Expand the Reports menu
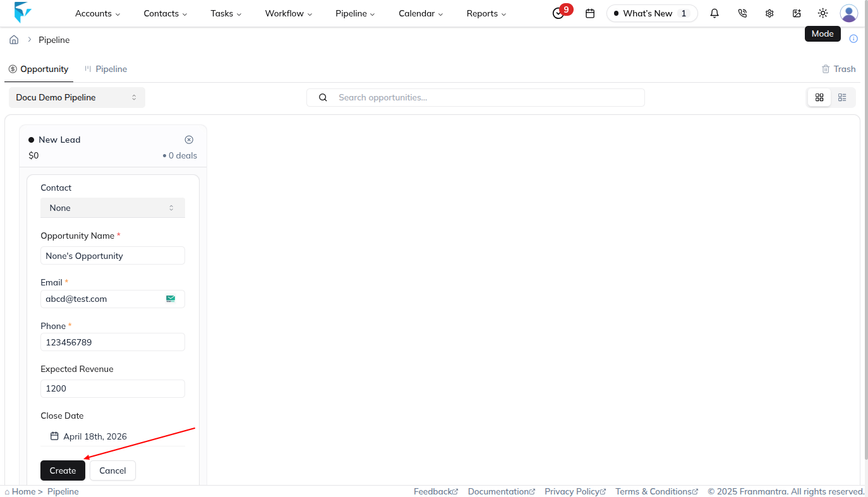 click(x=486, y=13)
